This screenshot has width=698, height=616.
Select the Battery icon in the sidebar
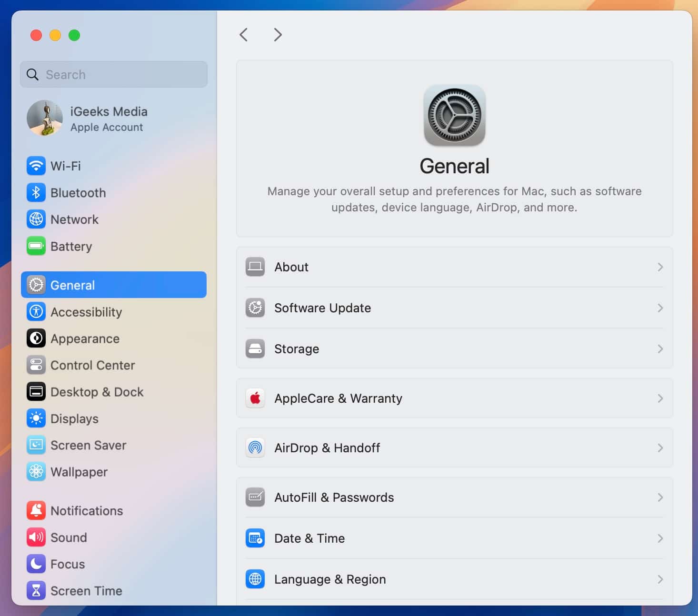[x=36, y=246]
